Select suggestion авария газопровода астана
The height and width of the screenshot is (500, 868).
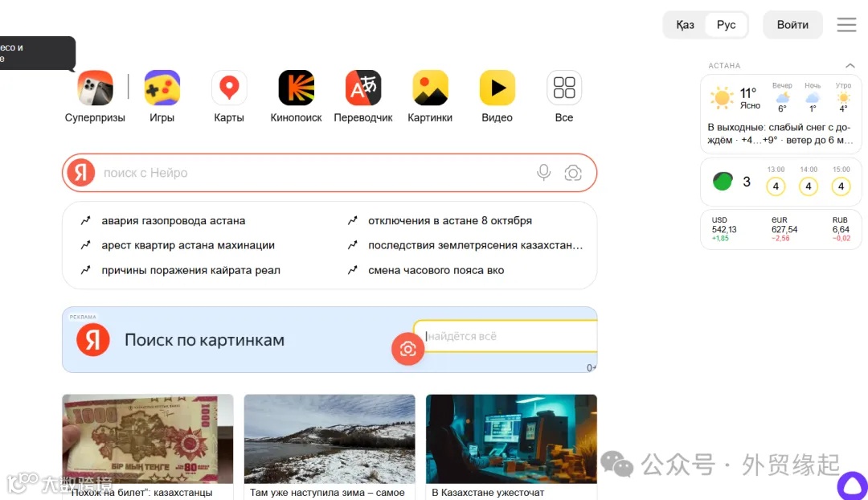[173, 220]
